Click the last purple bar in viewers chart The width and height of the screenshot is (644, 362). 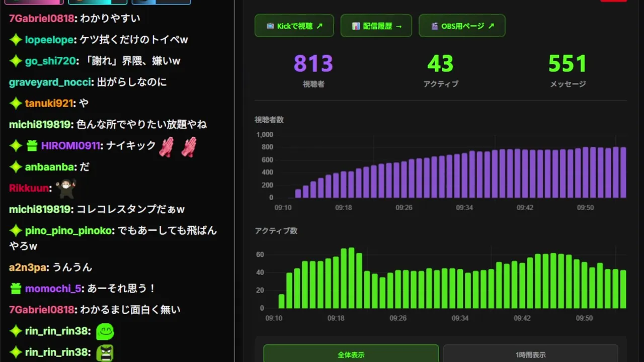623,172
